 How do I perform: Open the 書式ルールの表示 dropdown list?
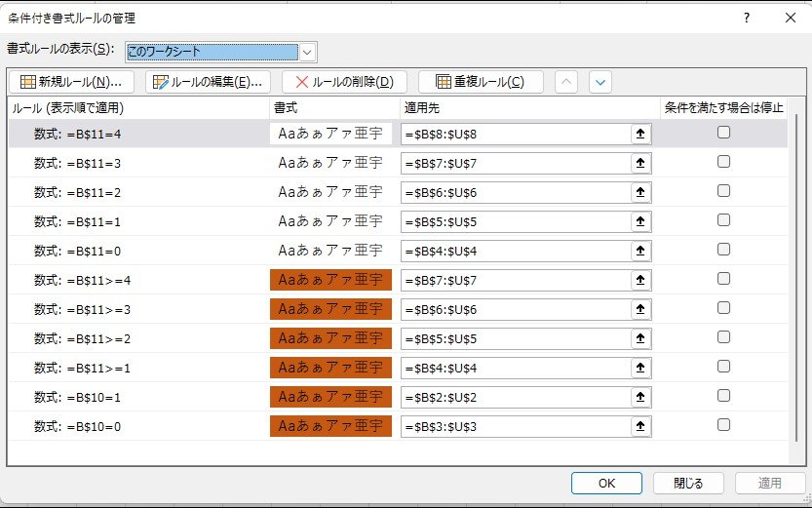308,52
